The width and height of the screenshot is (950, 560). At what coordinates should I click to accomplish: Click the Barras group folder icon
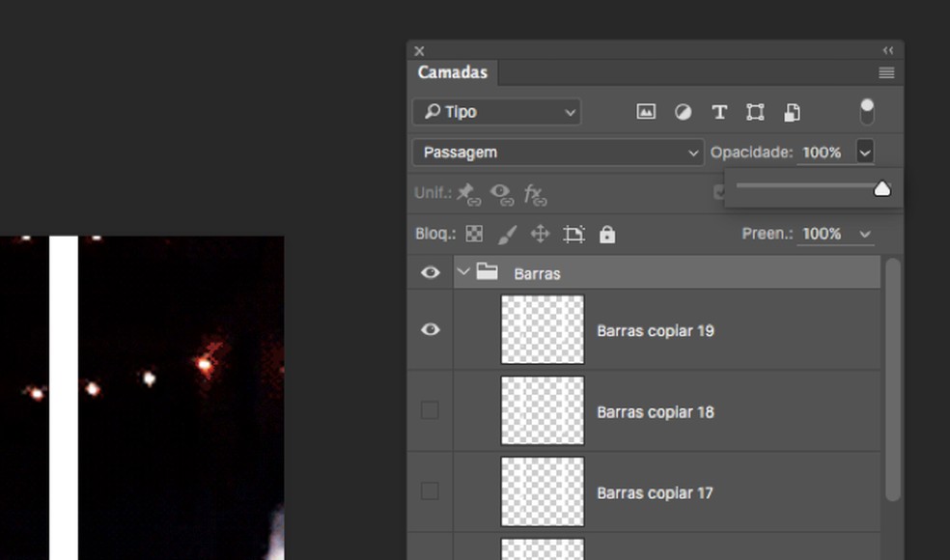point(488,271)
